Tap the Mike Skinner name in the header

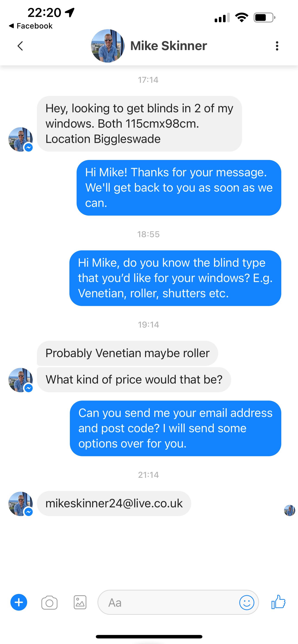pyautogui.click(x=169, y=46)
